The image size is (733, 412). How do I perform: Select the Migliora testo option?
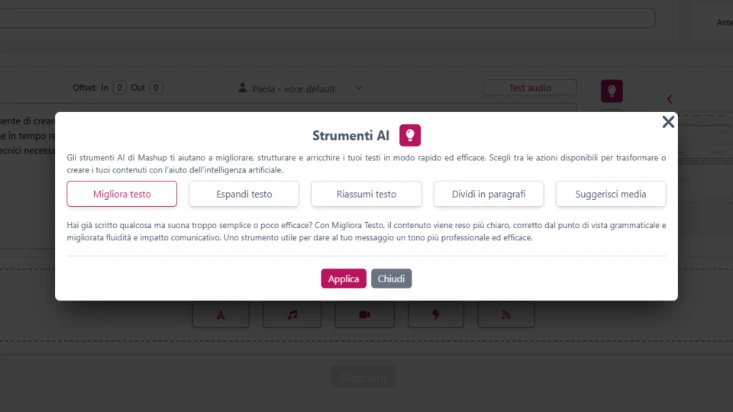[122, 194]
